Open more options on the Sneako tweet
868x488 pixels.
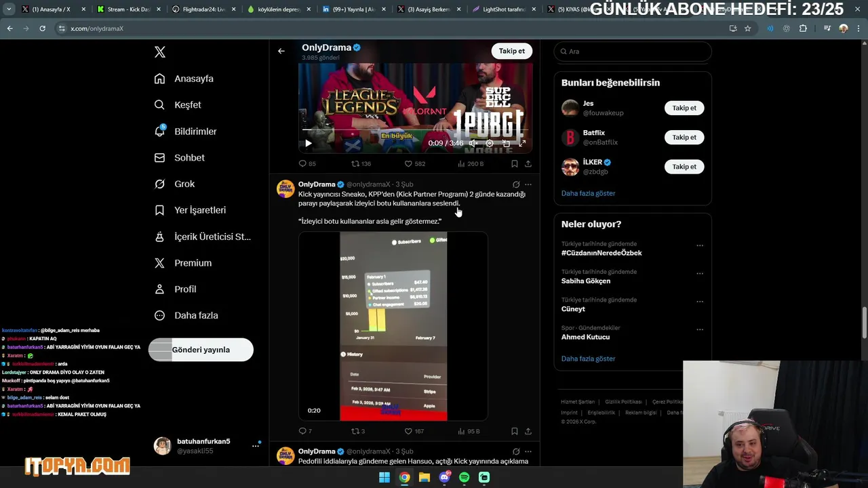click(528, 184)
